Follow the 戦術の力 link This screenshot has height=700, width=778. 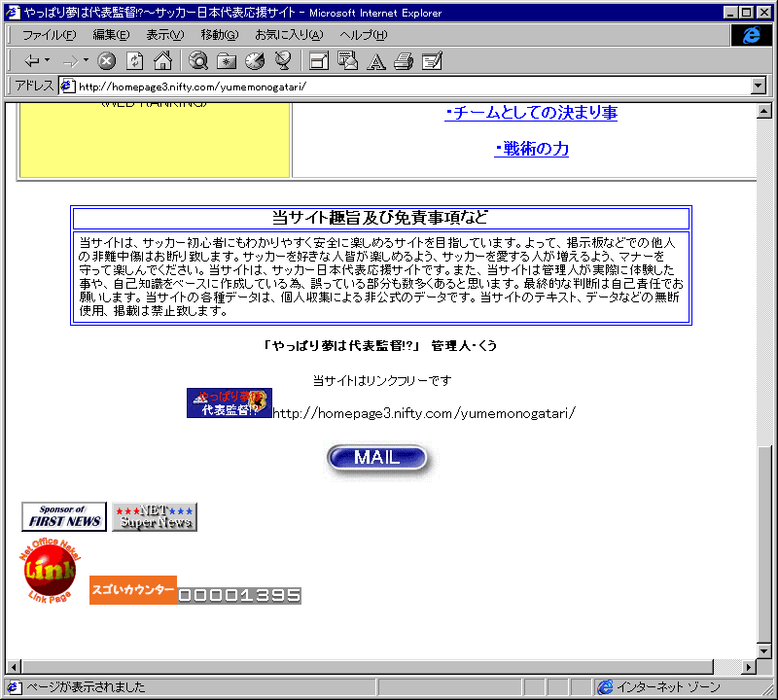(x=531, y=149)
